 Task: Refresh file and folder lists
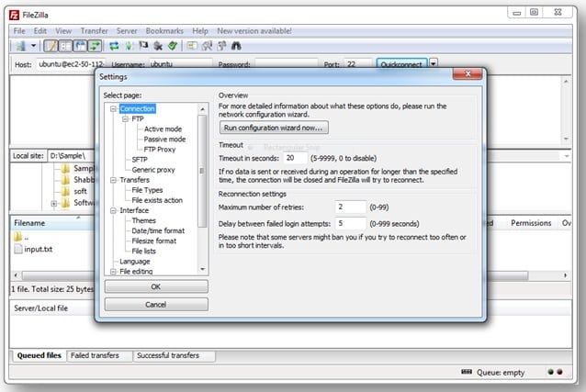click(x=114, y=46)
